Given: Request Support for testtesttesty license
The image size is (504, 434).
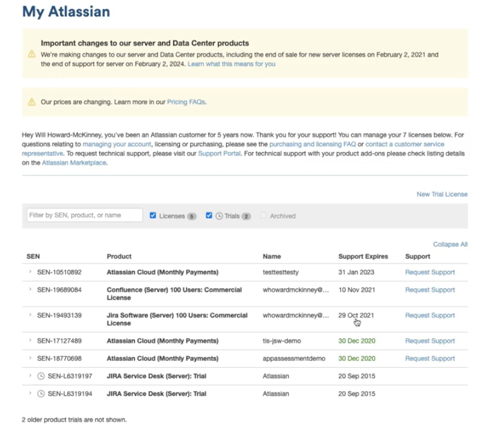Looking at the screenshot, I should coord(430,272).
